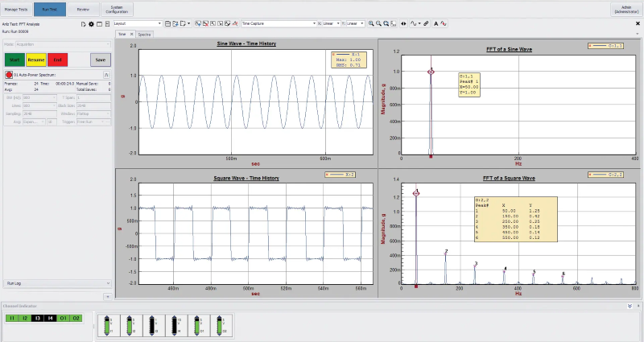Open the Review tab
Viewport: 644px width, 342px height.
click(x=83, y=9)
